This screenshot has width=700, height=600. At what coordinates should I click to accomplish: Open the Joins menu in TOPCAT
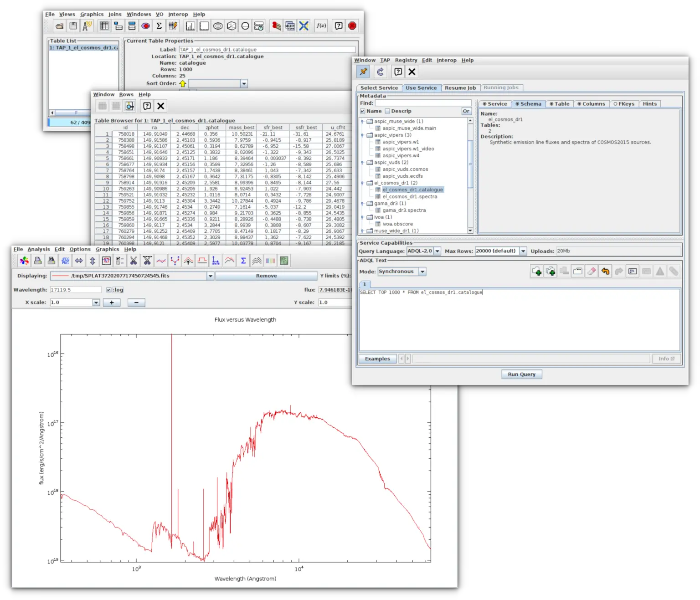[115, 14]
